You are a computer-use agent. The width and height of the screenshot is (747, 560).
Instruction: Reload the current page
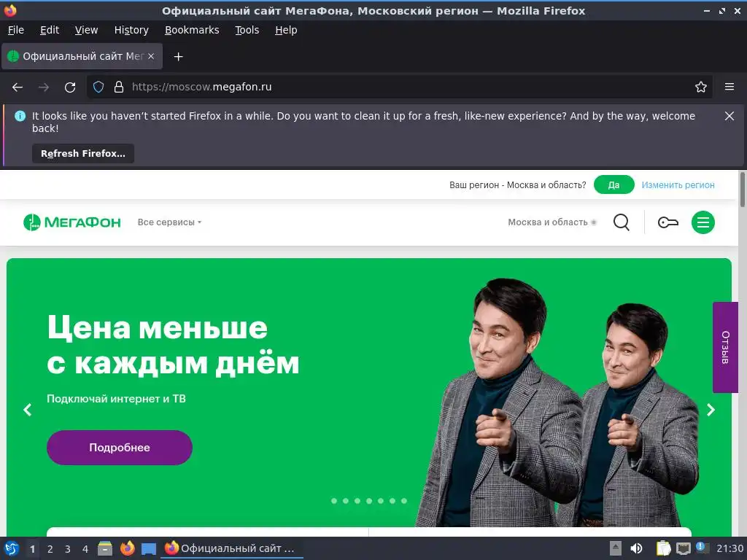tap(70, 87)
